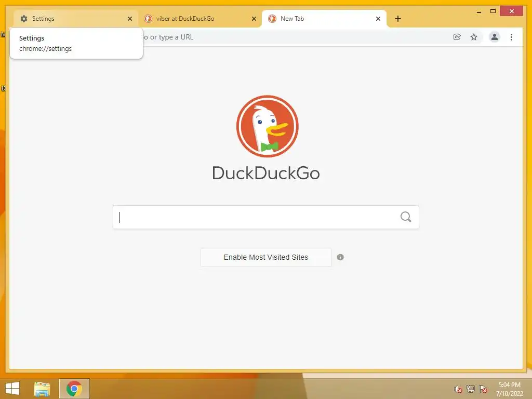Select the New Tab tab
This screenshot has height=399, width=532.
pyautogui.click(x=324, y=19)
